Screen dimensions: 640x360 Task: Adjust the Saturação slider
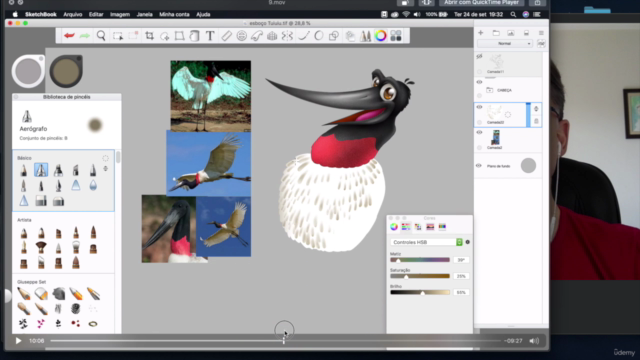coord(420,276)
